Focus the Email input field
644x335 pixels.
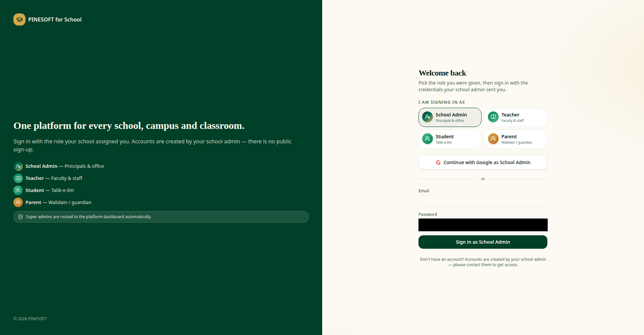pos(483,201)
